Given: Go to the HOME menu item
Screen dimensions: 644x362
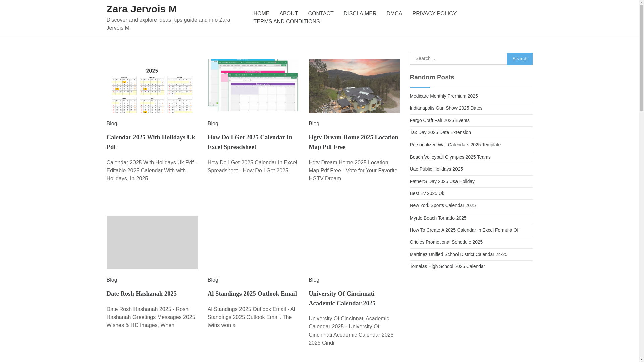Looking at the screenshot, I should tap(261, 14).
